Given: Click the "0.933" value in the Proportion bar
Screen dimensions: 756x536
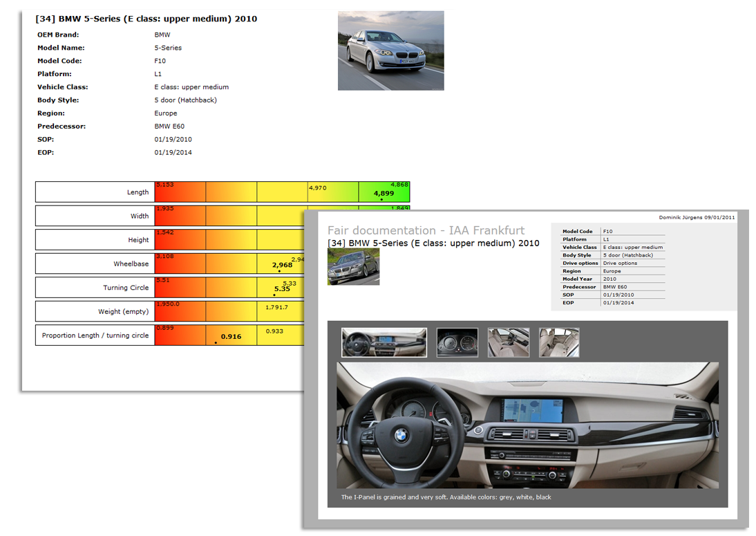Looking at the screenshot, I should 274,331.
